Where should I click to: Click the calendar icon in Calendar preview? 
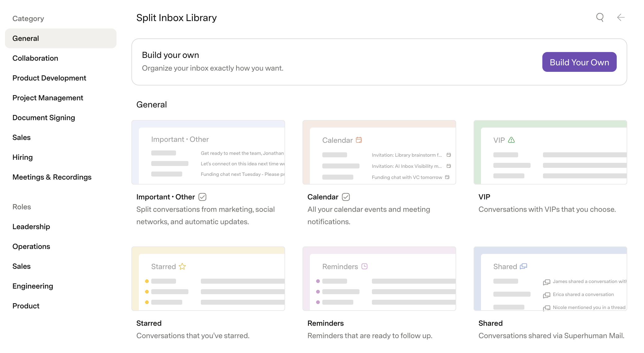[359, 140]
